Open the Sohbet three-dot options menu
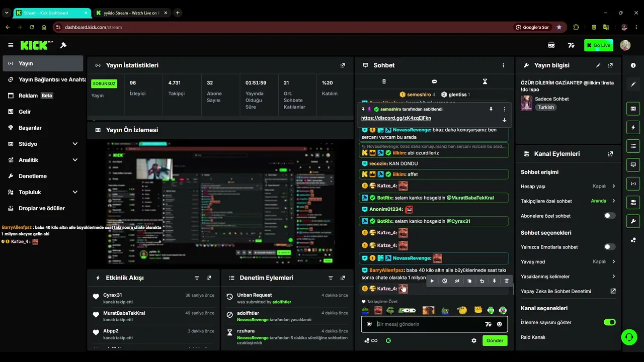Viewport: 644px width, 362px height. (x=503, y=65)
